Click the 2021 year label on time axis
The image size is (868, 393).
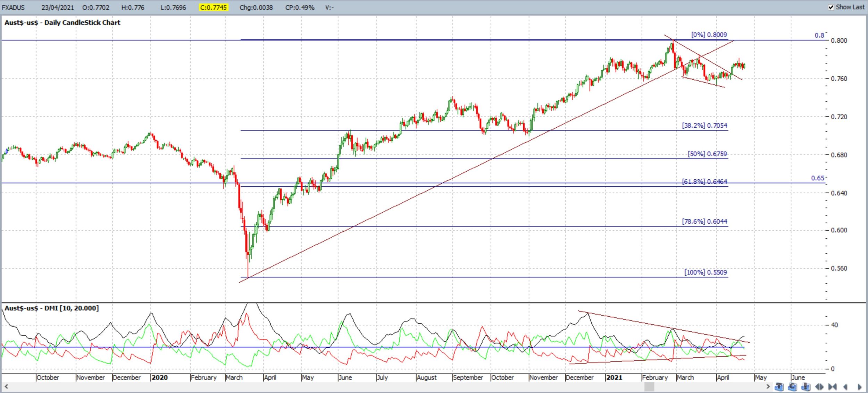pos(614,377)
